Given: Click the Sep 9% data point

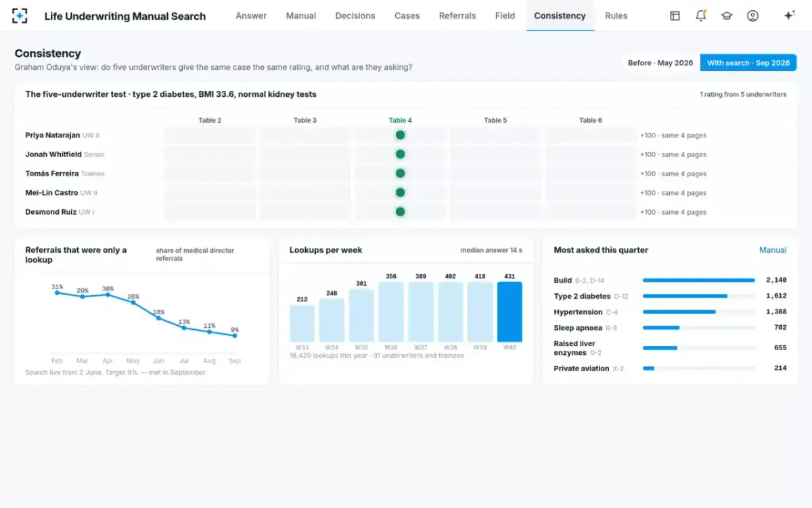Looking at the screenshot, I should click(x=235, y=335).
